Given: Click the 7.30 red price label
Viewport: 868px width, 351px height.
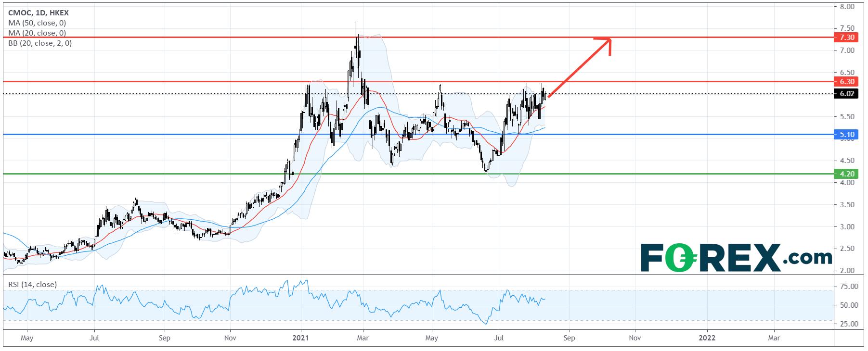Looking at the screenshot, I should (847, 37).
